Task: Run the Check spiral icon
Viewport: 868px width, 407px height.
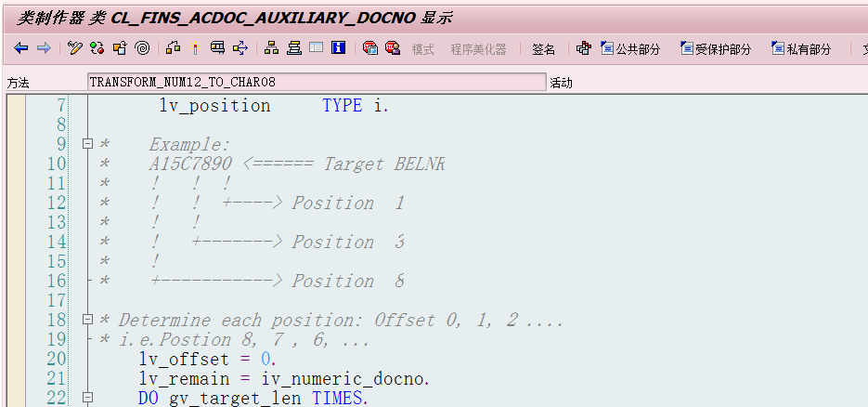Action: click(142, 48)
